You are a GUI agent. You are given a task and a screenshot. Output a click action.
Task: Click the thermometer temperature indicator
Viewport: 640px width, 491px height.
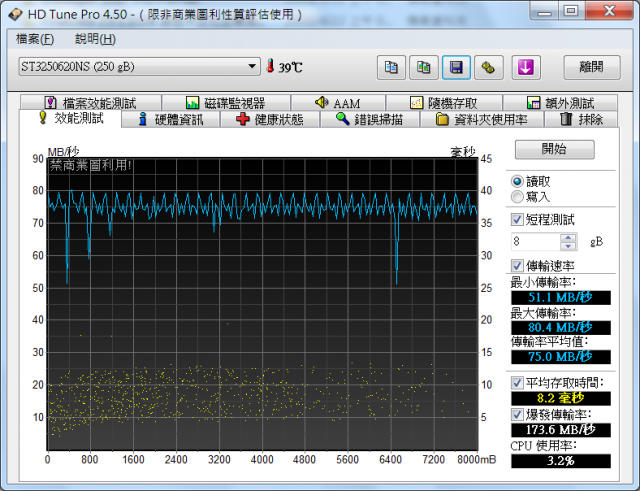270,66
